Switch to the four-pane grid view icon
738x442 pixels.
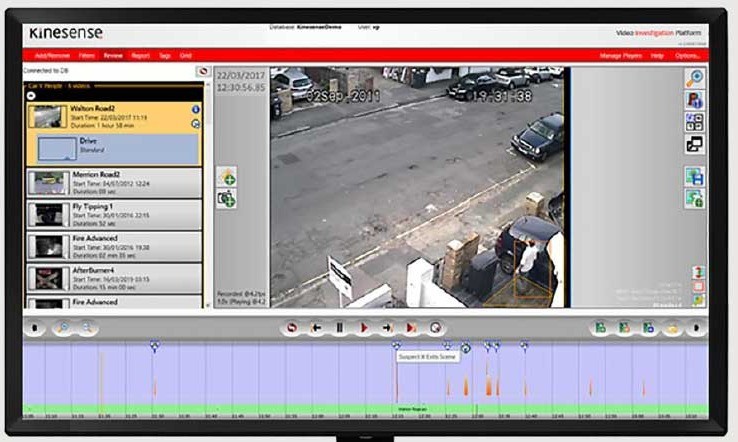point(695,122)
